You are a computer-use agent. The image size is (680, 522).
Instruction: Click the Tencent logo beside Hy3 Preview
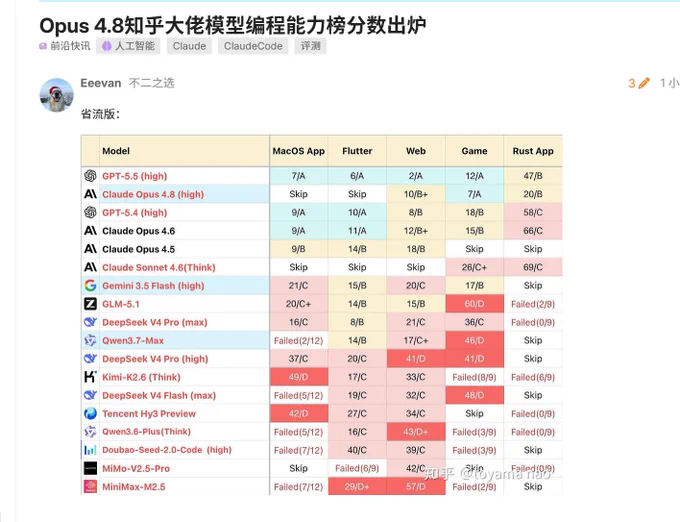pos(90,414)
